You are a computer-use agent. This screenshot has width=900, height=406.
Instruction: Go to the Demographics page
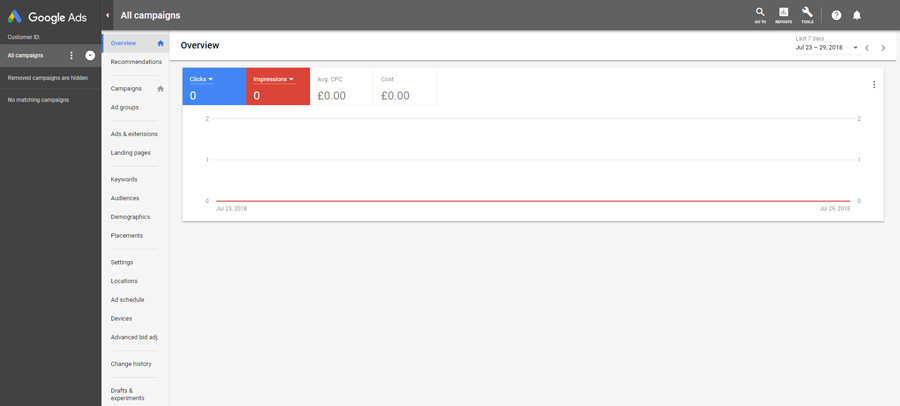130,217
